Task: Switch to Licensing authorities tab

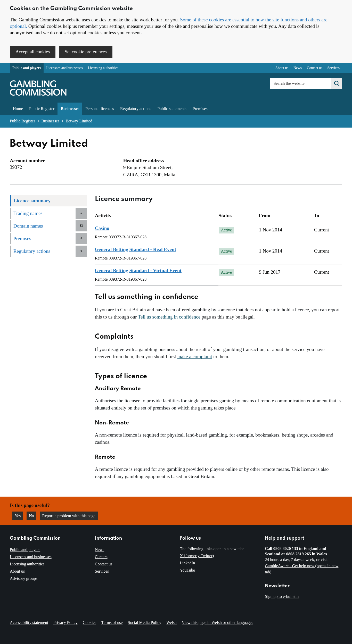Action: pyautogui.click(x=103, y=68)
